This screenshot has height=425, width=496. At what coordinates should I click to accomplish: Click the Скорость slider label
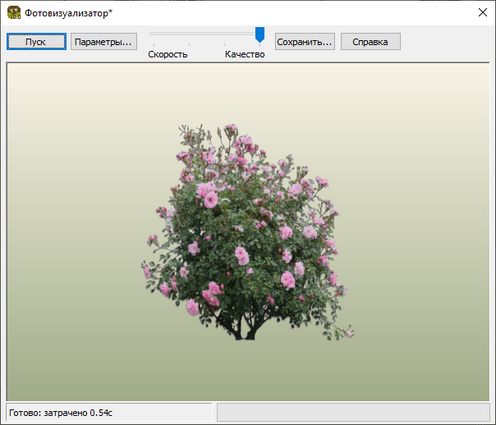[168, 54]
